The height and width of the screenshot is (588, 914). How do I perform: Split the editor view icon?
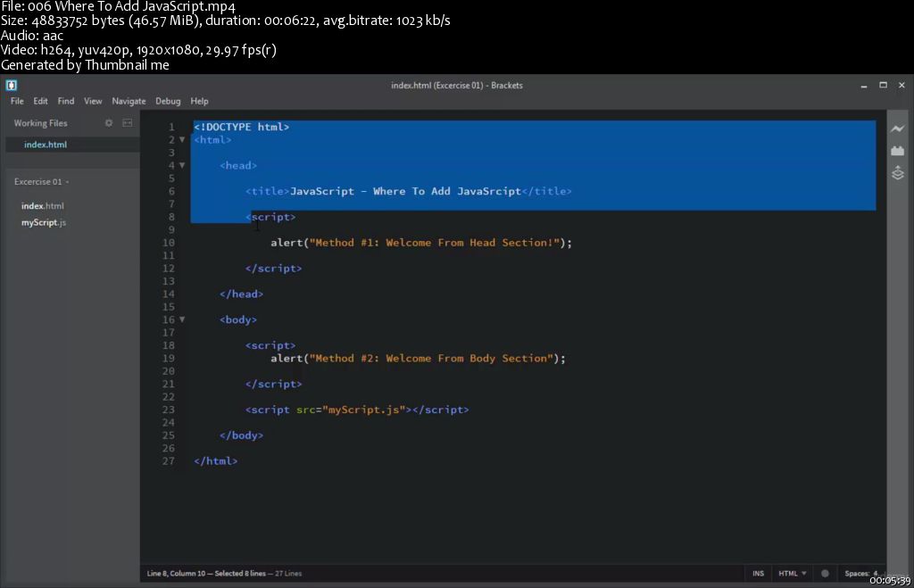127,123
